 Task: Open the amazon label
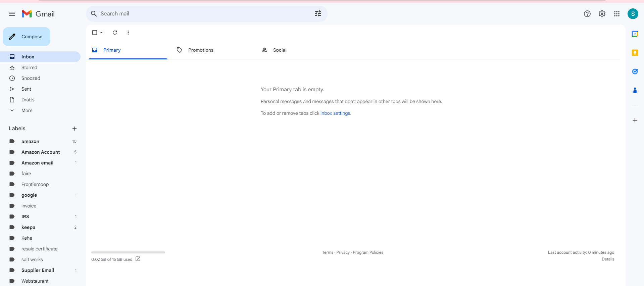pos(40,141)
